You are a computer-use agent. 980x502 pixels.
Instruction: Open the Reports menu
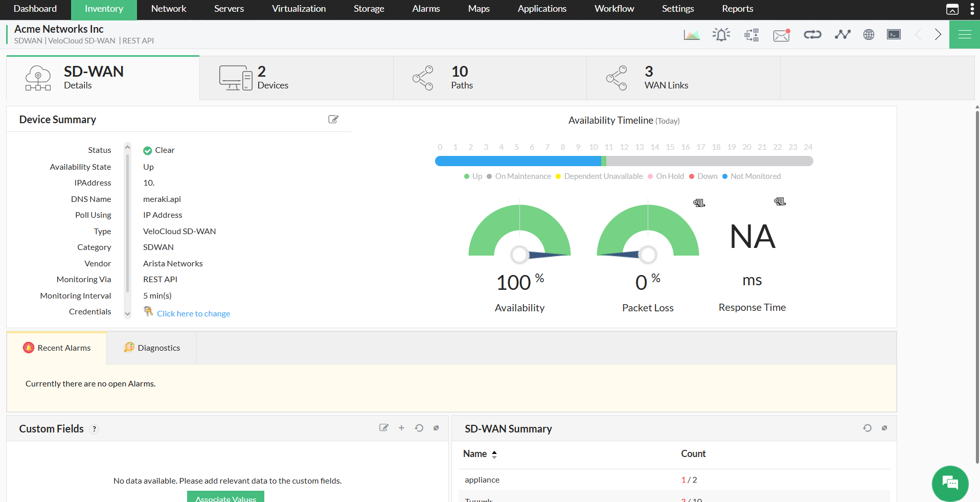[737, 9]
